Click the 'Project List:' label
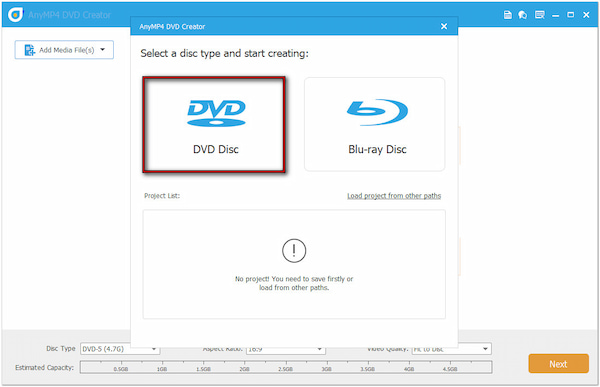 (162, 196)
